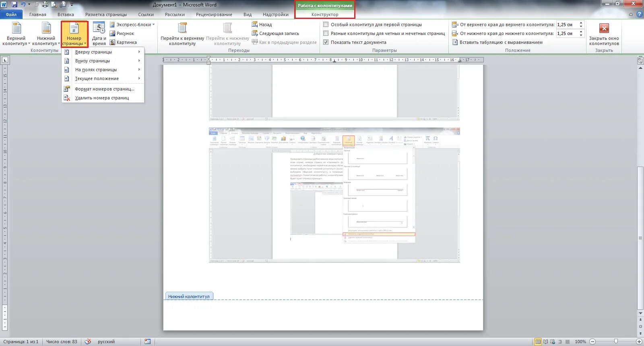Switch to the Вид tab
The height and width of the screenshot is (346, 644).
pos(248,14)
